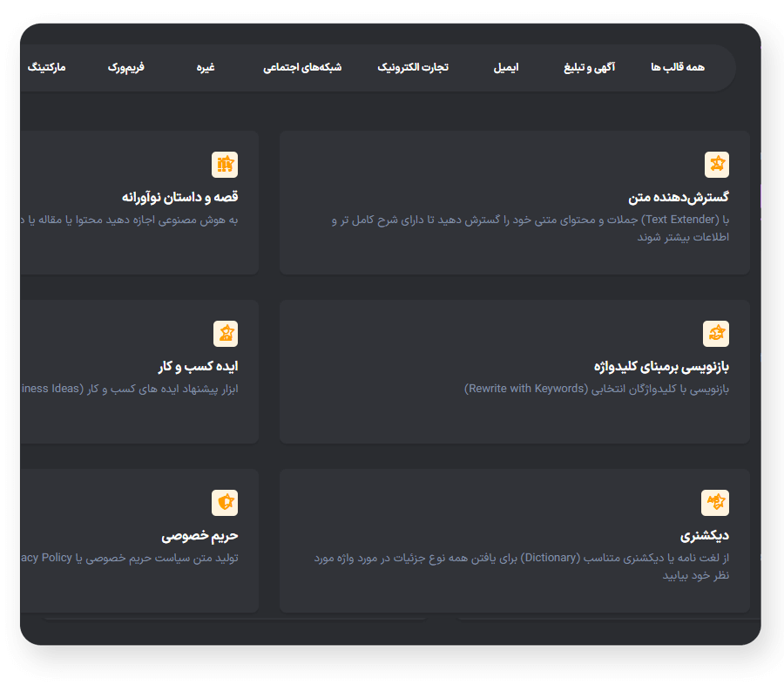Open بازنویسی برمبنای کلیدواژه title link

661,367
